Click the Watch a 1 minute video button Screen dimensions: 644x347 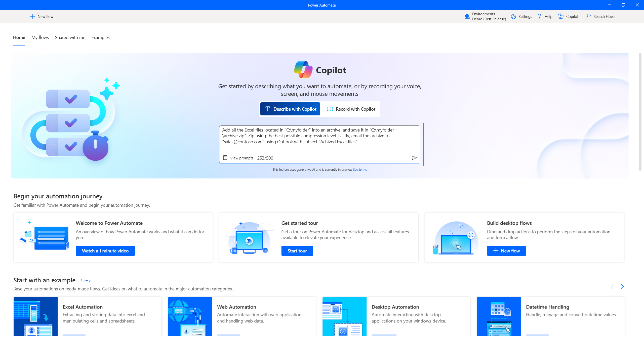(105, 250)
